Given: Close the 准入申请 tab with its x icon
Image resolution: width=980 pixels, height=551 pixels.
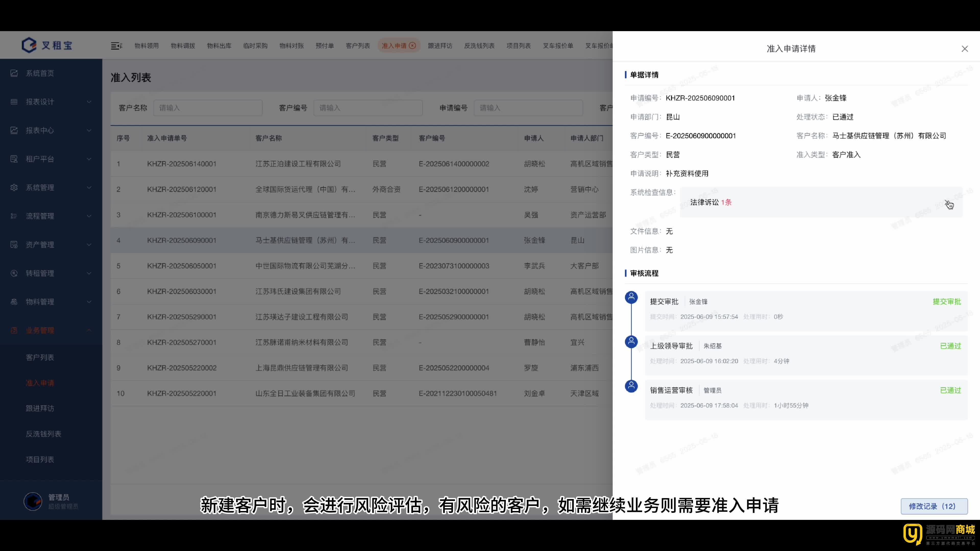Looking at the screenshot, I should 412,46.
